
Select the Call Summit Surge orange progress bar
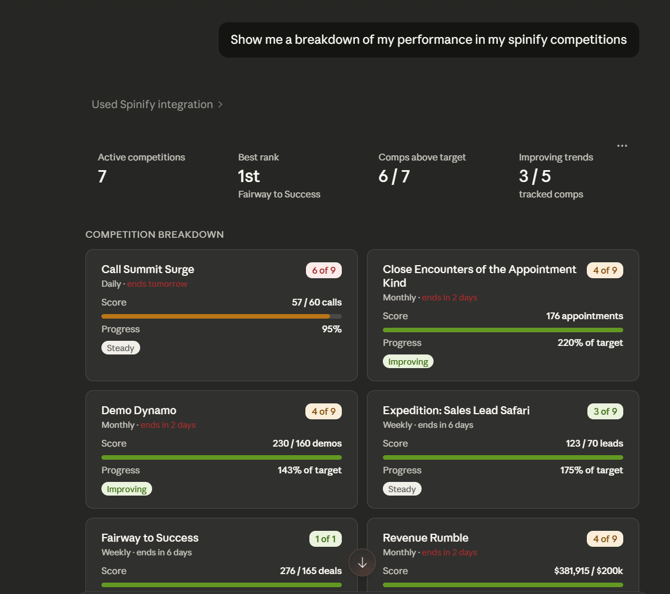click(215, 316)
